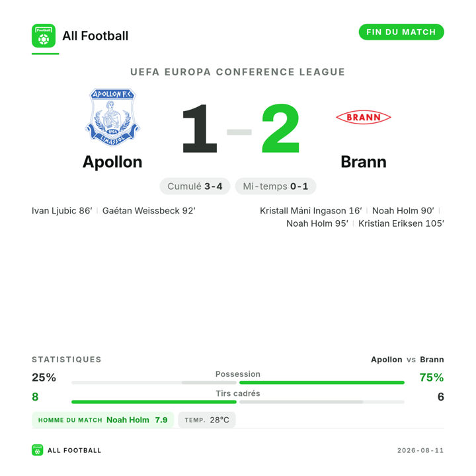Click the Noah Holm 95' goal entry
Screen dimensions: 476x476
click(x=317, y=223)
